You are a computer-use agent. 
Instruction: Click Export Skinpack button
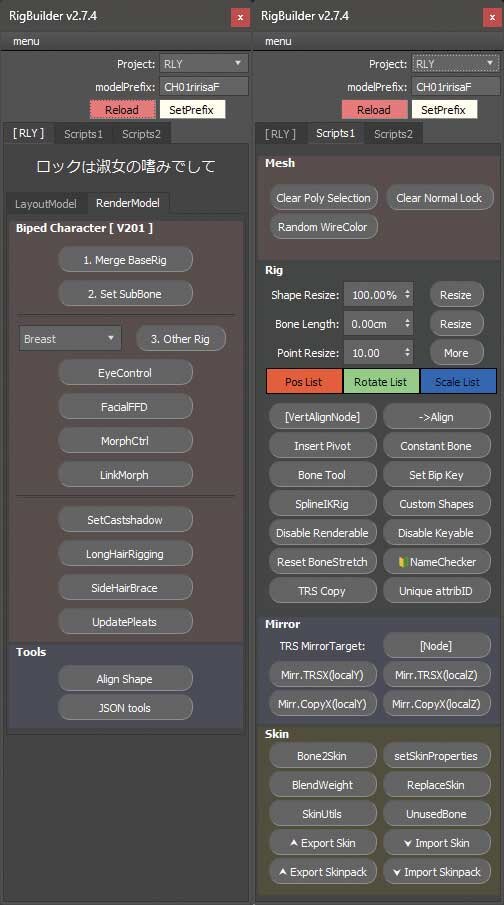pyautogui.click(x=322, y=872)
